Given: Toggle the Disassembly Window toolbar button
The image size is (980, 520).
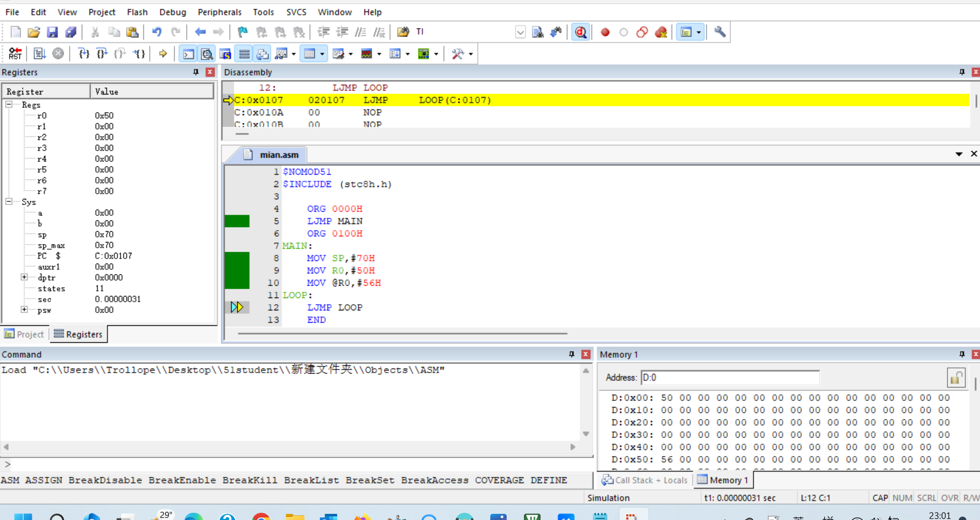Looking at the screenshot, I should tap(207, 53).
